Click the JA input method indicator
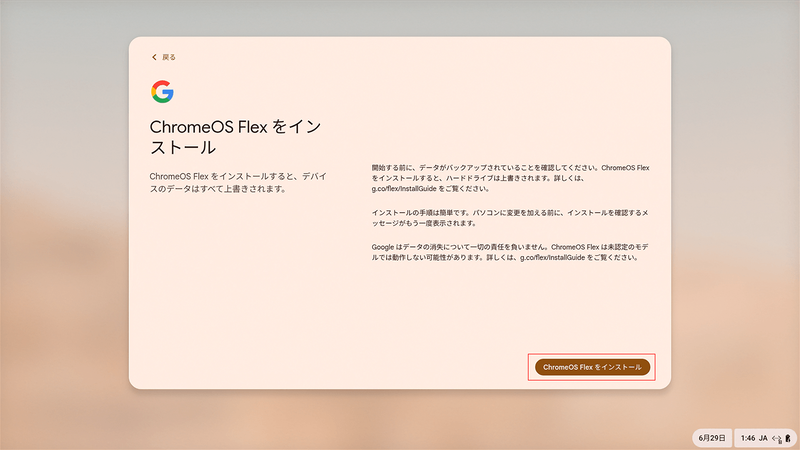 pyautogui.click(x=763, y=438)
